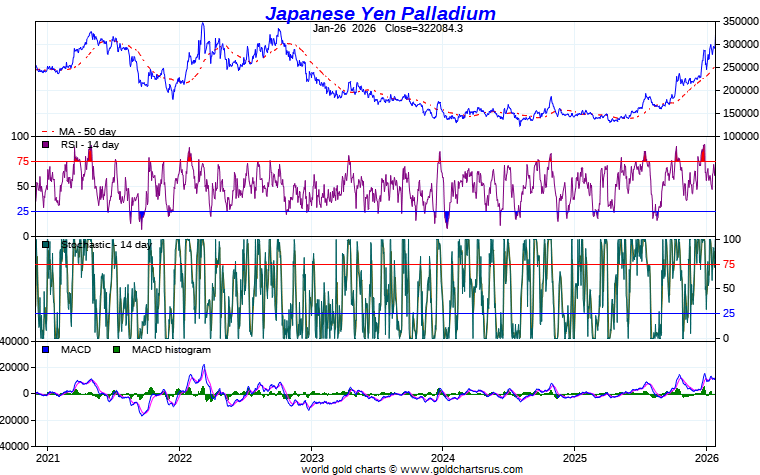Click the 2026 year label on time axis
This screenshot has width=760, height=475.
pos(706,458)
